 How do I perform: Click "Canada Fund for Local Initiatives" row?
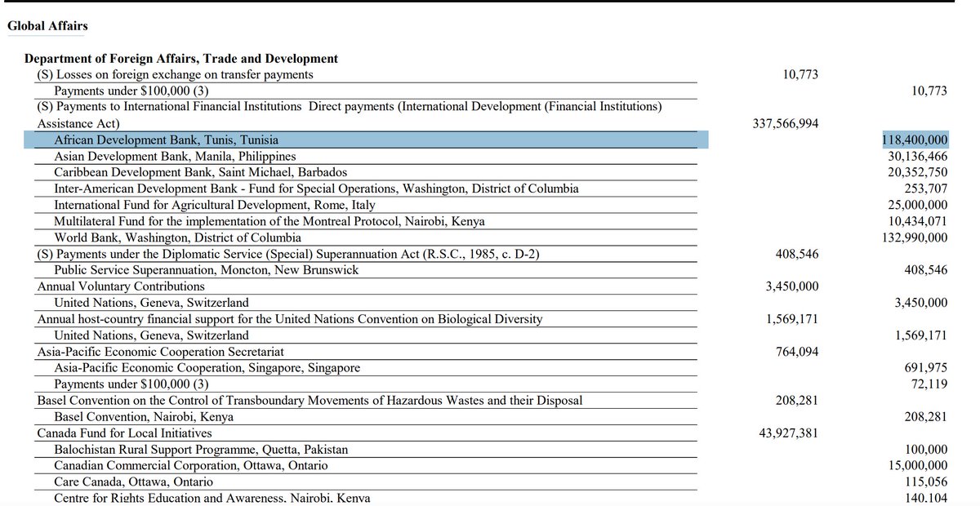[124, 433]
